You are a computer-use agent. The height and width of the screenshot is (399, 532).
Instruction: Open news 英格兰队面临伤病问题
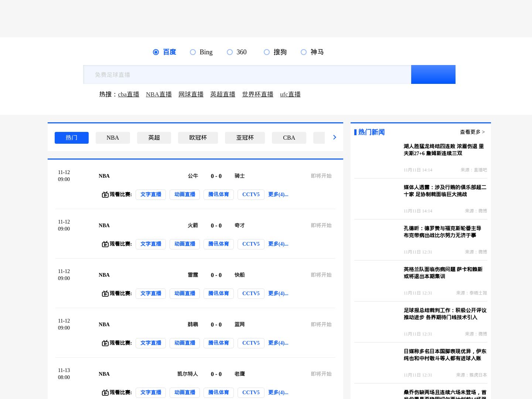pyautogui.click(x=443, y=273)
